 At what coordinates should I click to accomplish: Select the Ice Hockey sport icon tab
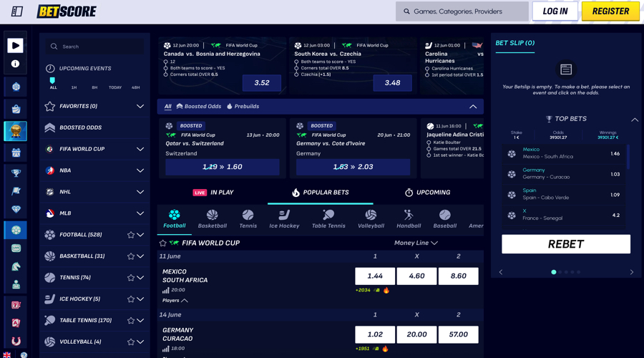284,219
